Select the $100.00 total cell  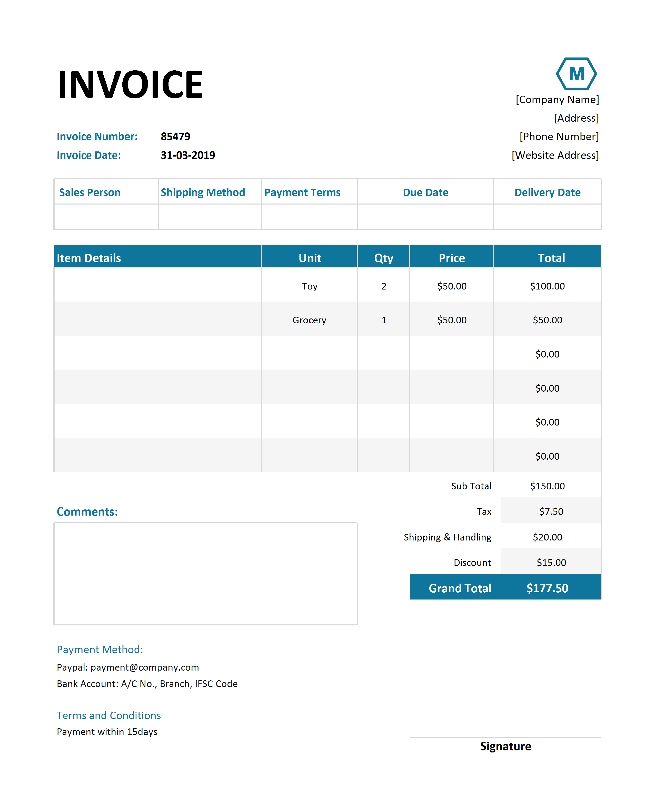click(548, 285)
